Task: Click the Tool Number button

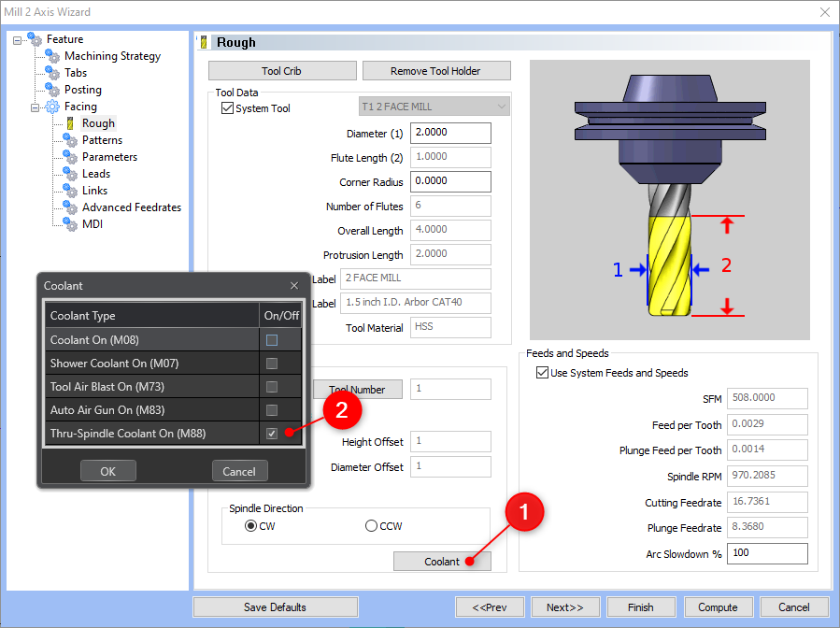Action: (x=357, y=390)
